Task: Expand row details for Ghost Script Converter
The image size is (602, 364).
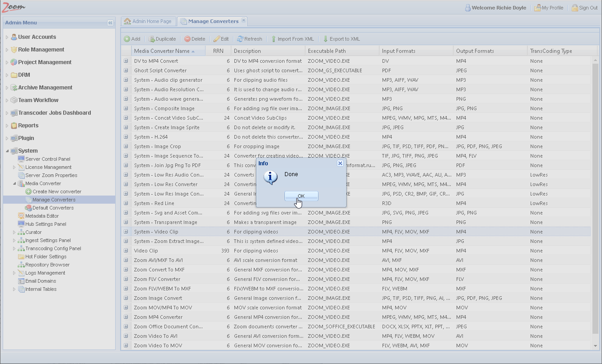Action: (x=126, y=70)
